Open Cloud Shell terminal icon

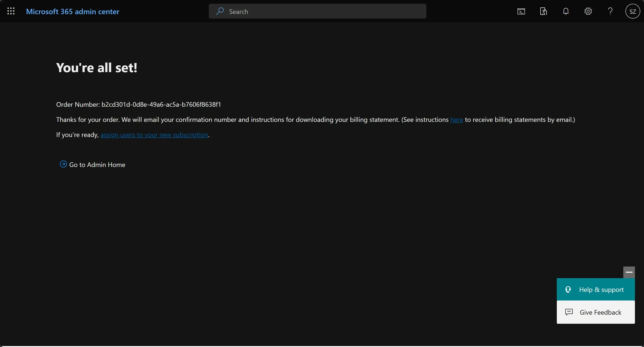click(521, 11)
